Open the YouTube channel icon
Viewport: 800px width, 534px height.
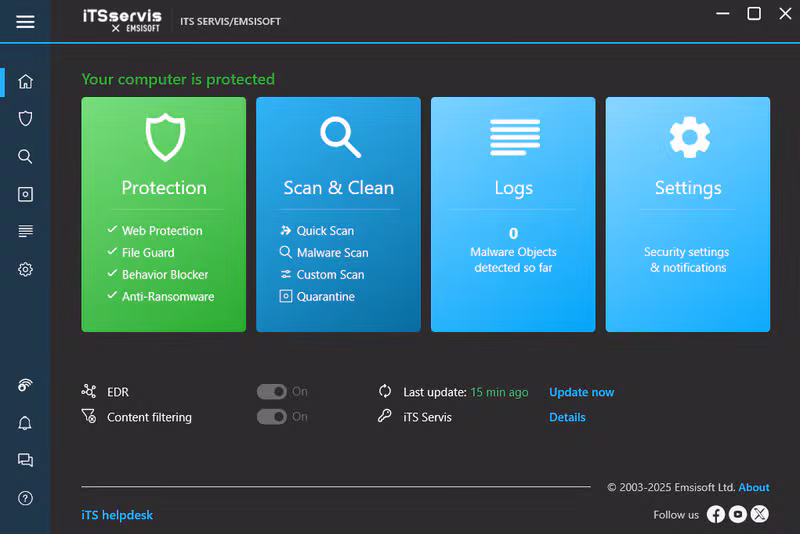[737, 514]
